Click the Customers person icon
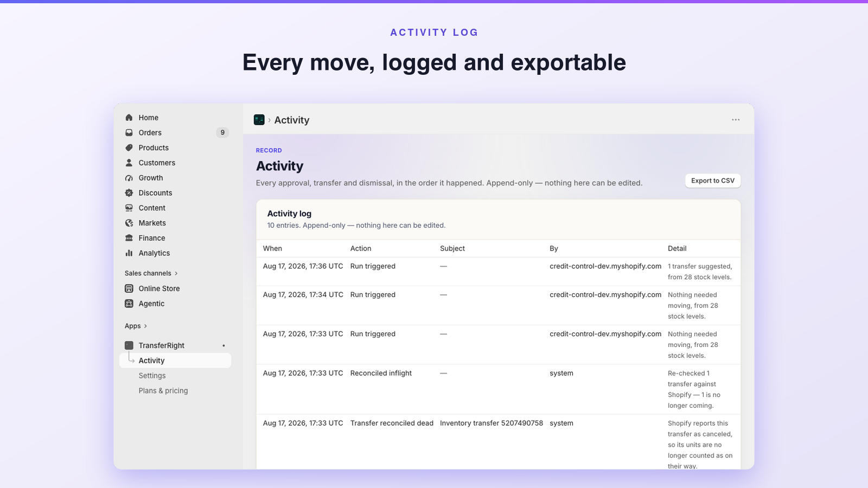This screenshot has height=488, width=868. coord(129,163)
